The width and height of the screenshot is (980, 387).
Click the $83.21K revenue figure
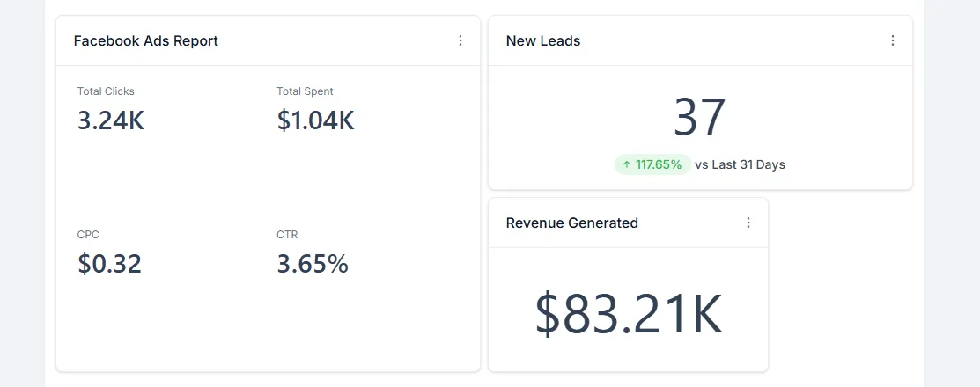coord(629,313)
